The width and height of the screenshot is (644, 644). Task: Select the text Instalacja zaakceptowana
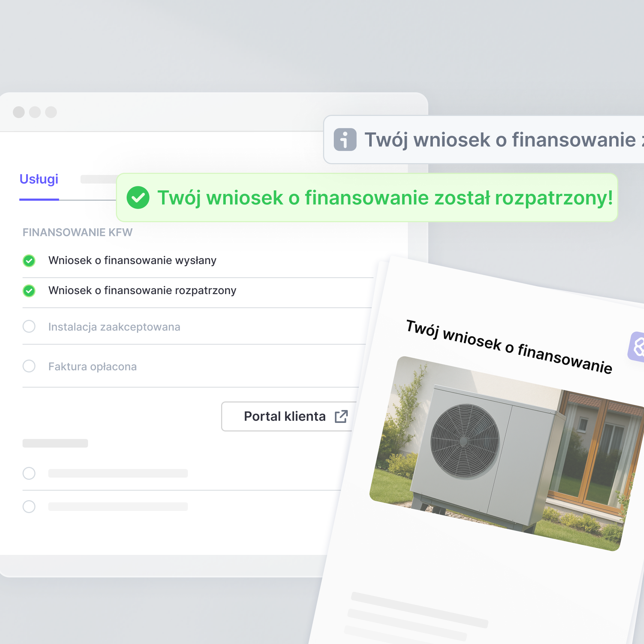[114, 327]
